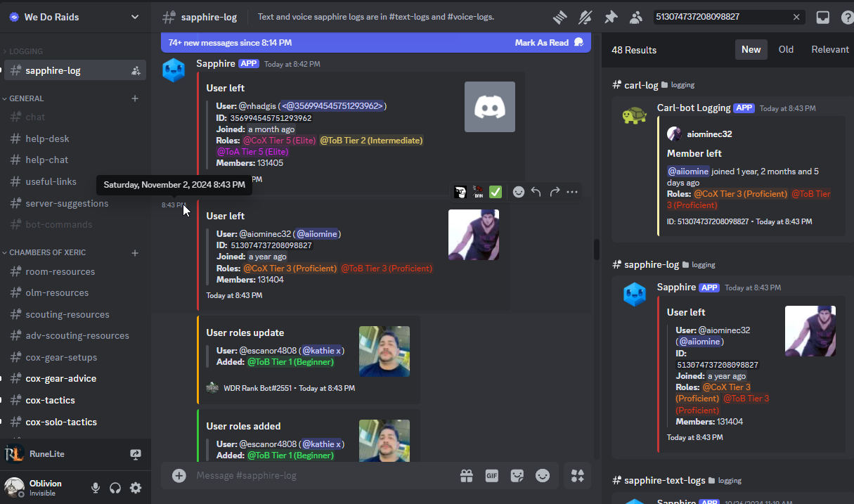The width and height of the screenshot is (854, 504).
Task: Open Discord default avatar thumbnail for nhadgis
Action: tap(490, 107)
